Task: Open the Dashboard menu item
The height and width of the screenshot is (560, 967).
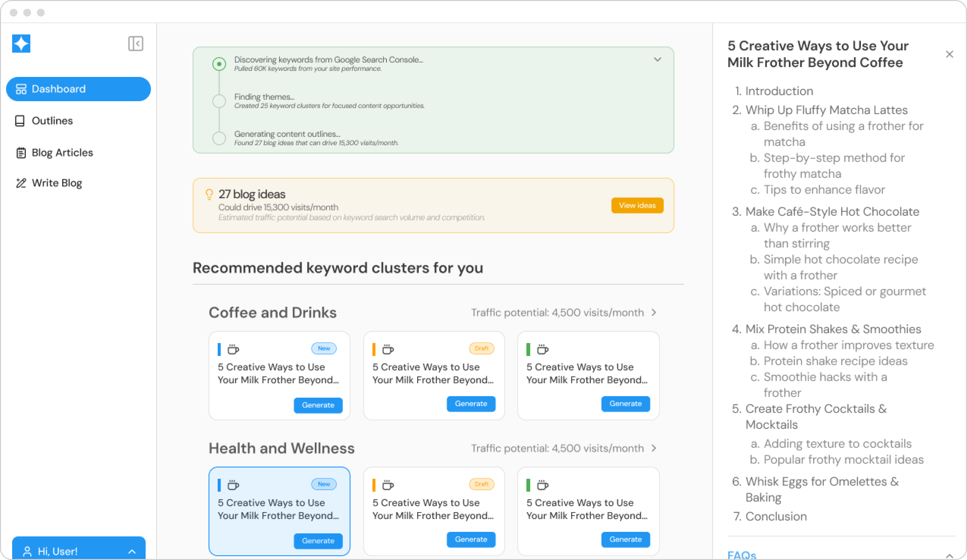Action: [78, 89]
